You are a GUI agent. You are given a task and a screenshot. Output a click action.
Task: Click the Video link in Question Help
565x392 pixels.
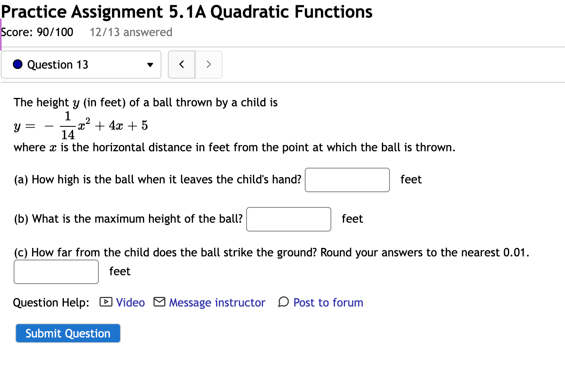coord(129,302)
